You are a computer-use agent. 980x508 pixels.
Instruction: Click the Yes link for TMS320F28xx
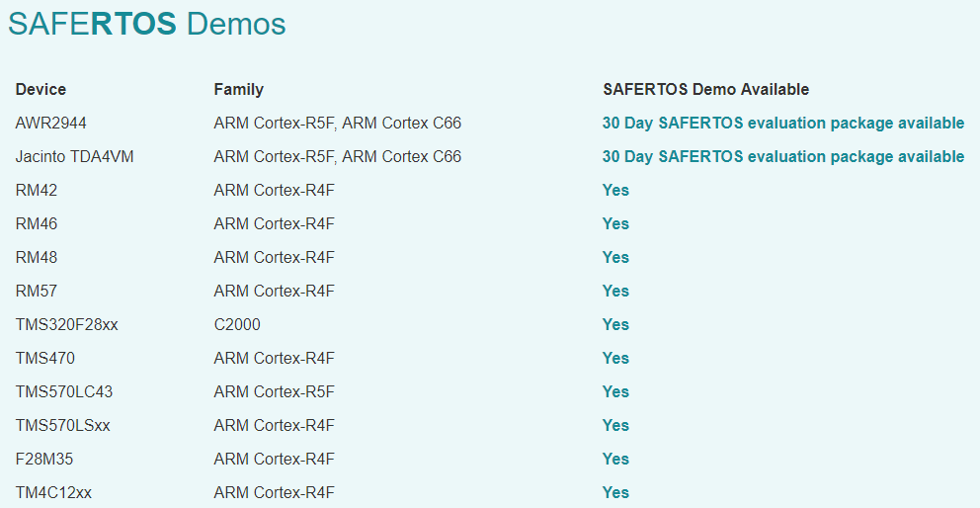tap(615, 325)
